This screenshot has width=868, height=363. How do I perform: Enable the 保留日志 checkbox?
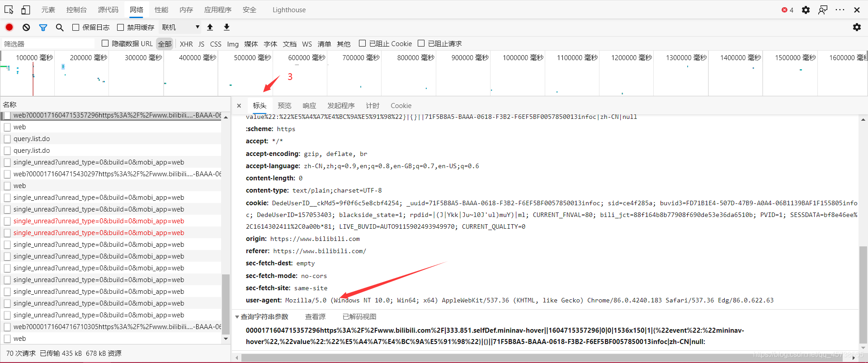point(76,27)
